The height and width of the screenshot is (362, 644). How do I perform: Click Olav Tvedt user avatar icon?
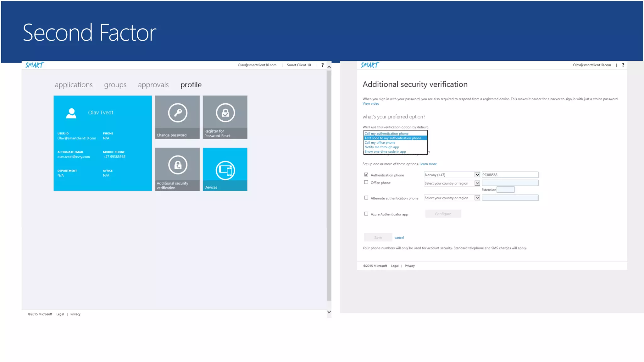click(71, 113)
